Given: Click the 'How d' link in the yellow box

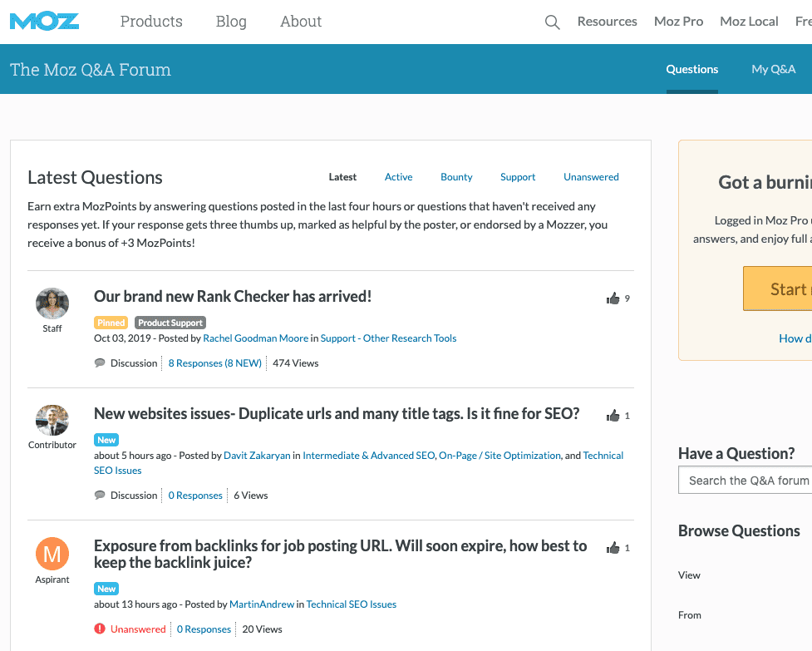Looking at the screenshot, I should (795, 338).
